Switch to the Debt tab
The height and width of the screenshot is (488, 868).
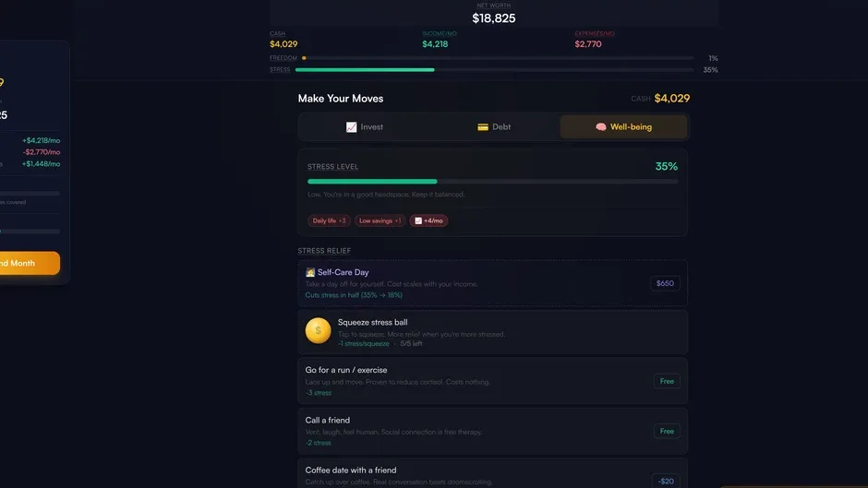(x=494, y=127)
